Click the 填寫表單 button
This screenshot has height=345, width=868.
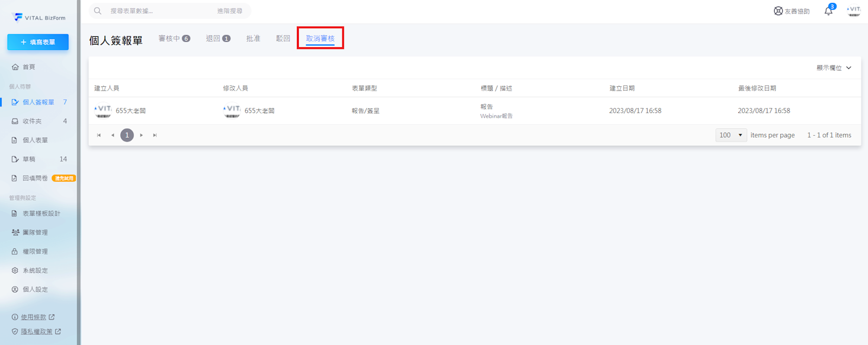click(x=38, y=42)
